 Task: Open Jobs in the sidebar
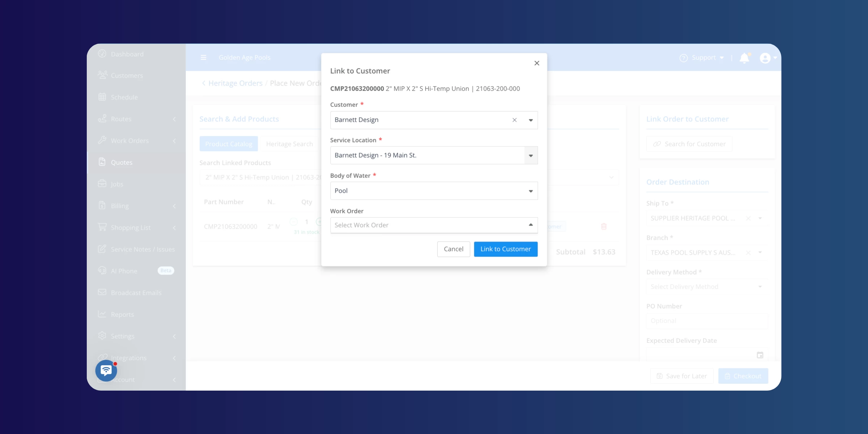point(117,184)
